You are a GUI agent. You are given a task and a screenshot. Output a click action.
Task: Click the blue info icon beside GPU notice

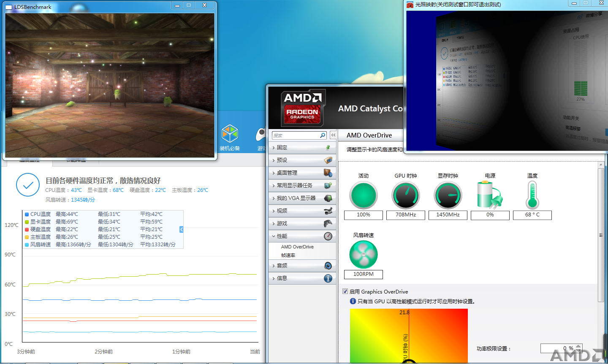pos(353,301)
